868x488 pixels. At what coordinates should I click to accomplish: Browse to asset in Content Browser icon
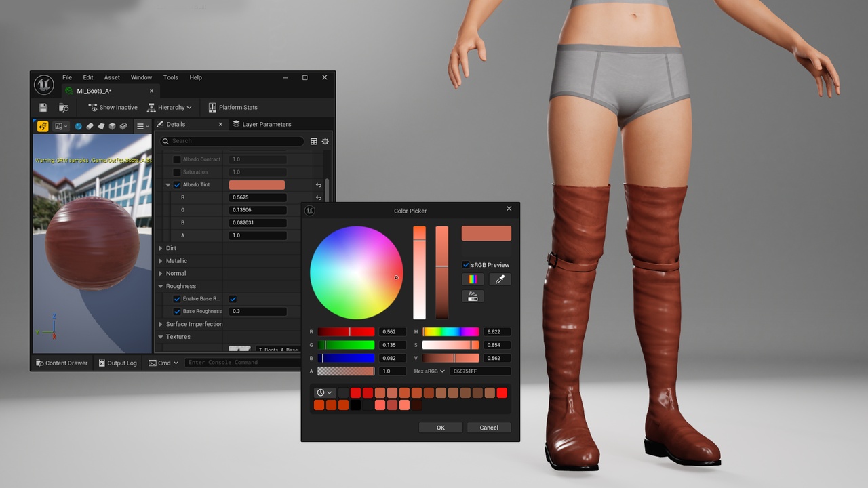tap(64, 107)
